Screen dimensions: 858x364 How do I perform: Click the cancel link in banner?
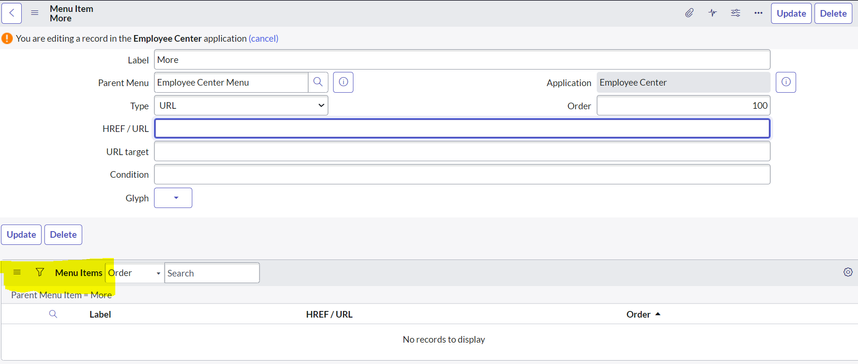click(264, 38)
